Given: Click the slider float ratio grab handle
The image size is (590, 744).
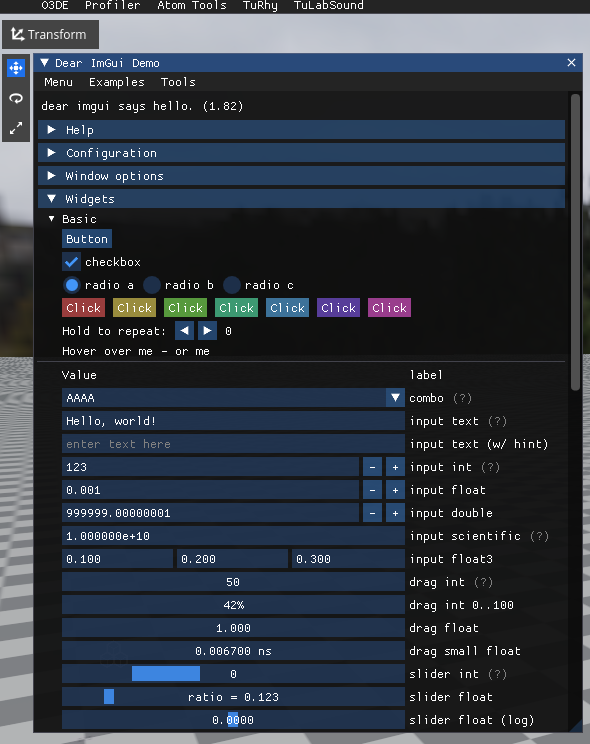Looking at the screenshot, I should tap(109, 697).
